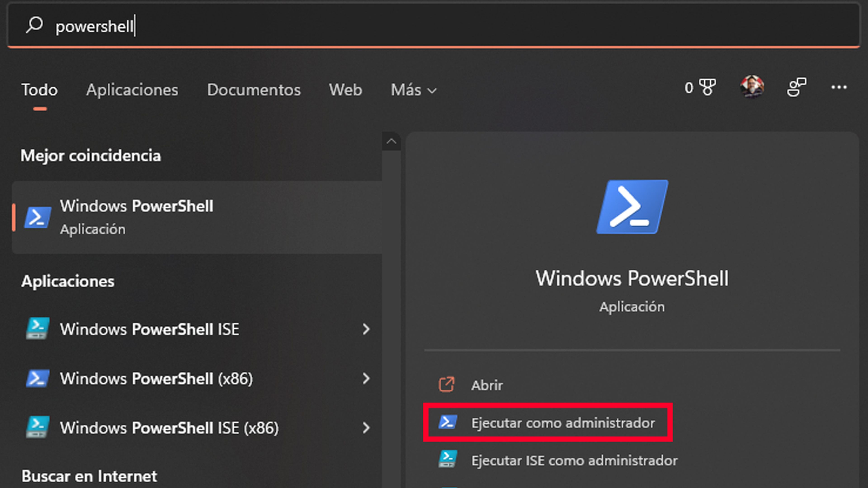Click the Windows PowerShell best match icon
Viewport: 868px width, 488px height.
(x=37, y=218)
